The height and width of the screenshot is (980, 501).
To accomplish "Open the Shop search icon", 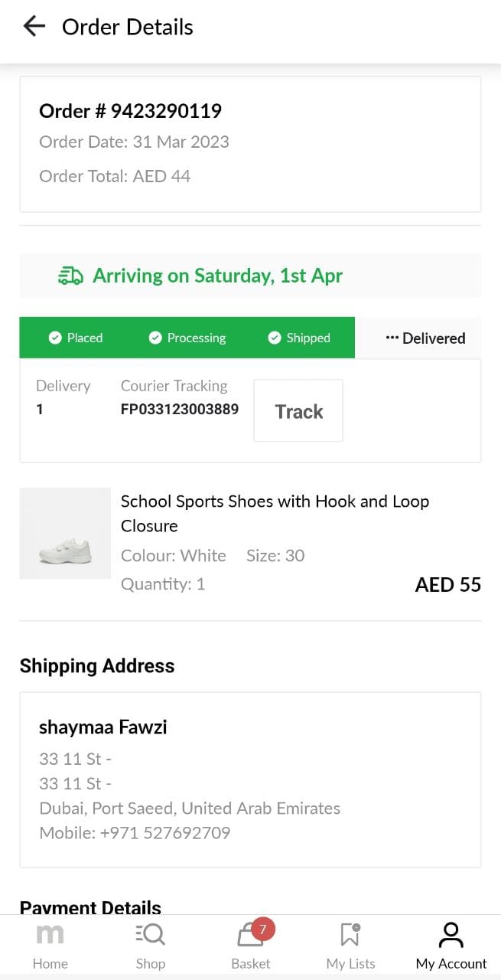I will pyautogui.click(x=150, y=935).
